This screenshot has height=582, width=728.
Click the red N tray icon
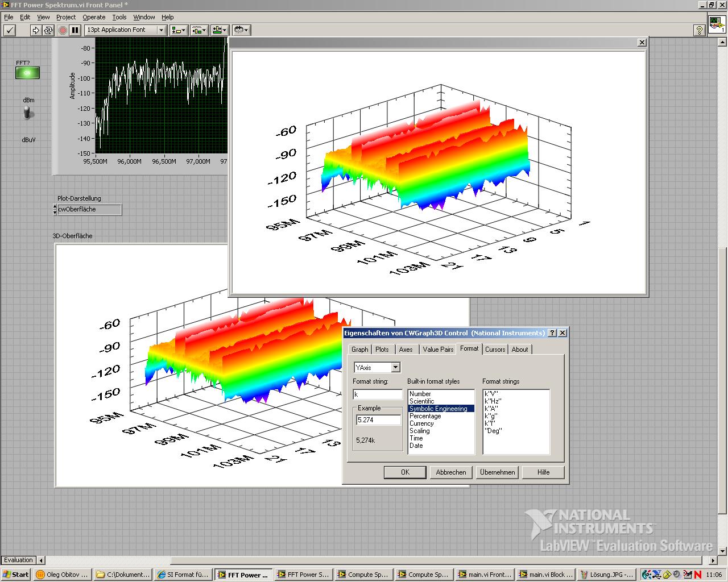tap(697, 575)
